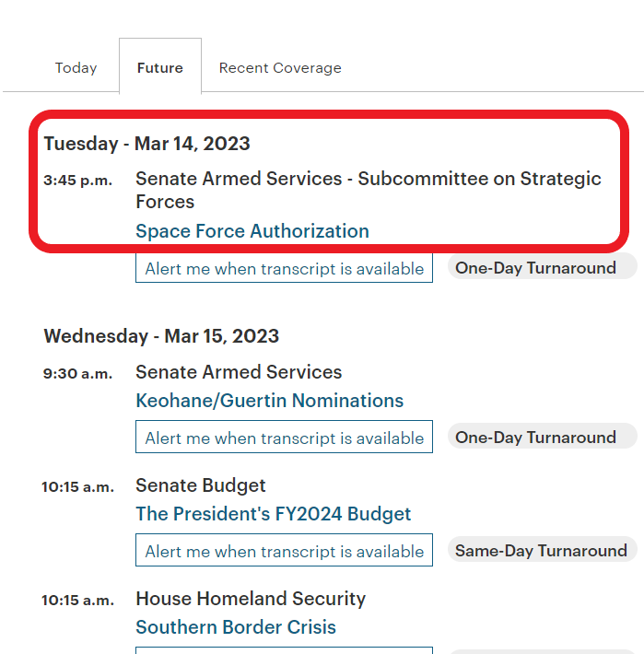Set transcript alert for Space Force Authorization

[284, 268]
